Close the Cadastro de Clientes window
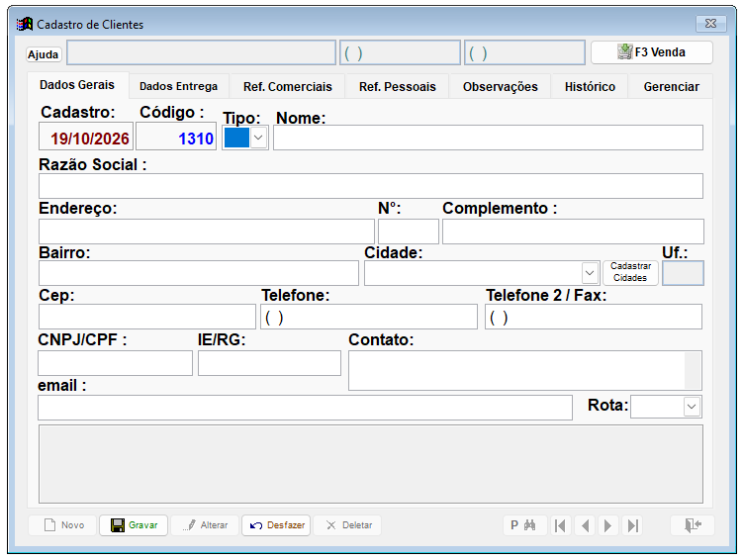 [x=710, y=23]
